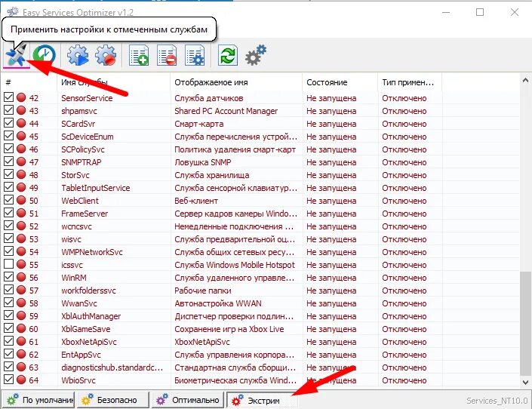This screenshot has height=409, width=532.
Task: Select the XboxNetApiSvc service name
Action: click(89, 341)
